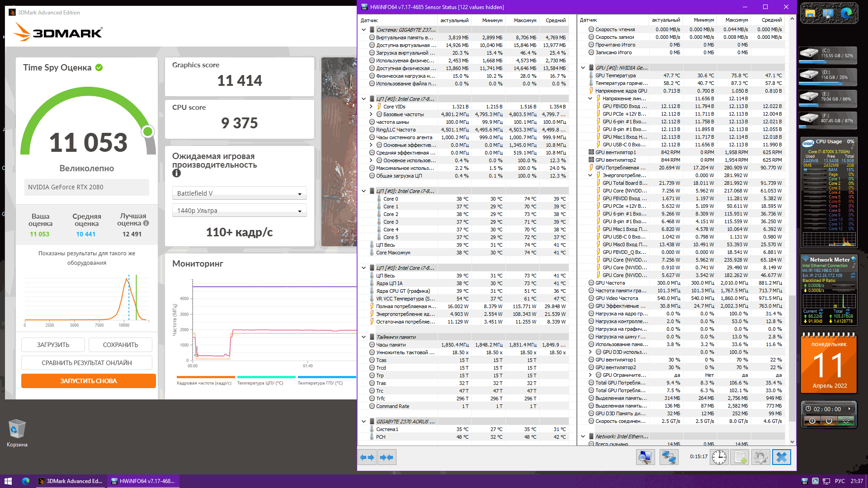Open the Battlefield V game dropdown

click(239, 193)
